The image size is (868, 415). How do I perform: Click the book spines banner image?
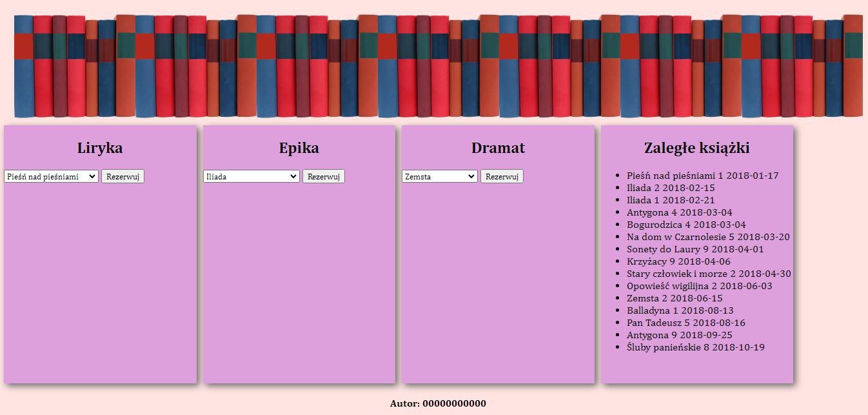438,66
